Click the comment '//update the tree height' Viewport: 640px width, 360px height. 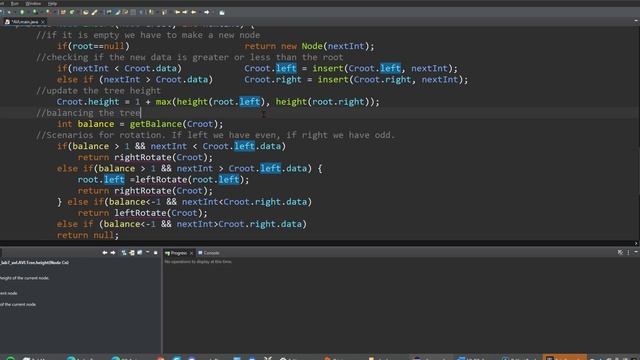pos(98,91)
